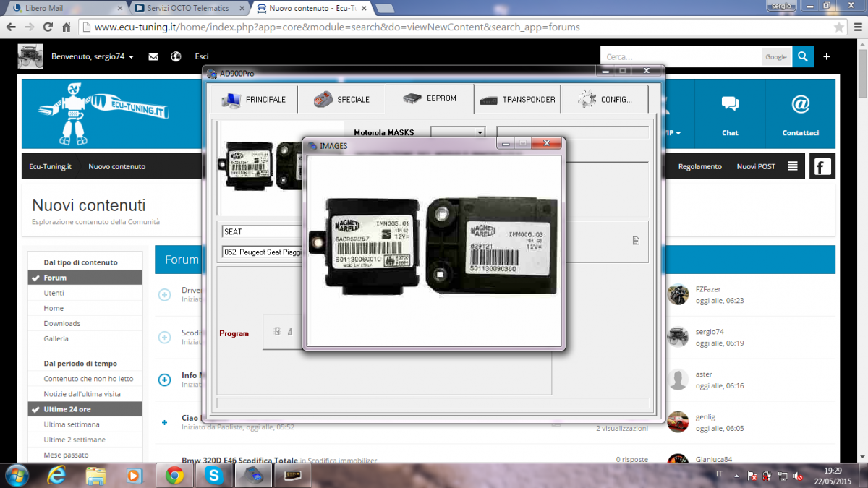Select the Downloads content type filter

point(85,323)
